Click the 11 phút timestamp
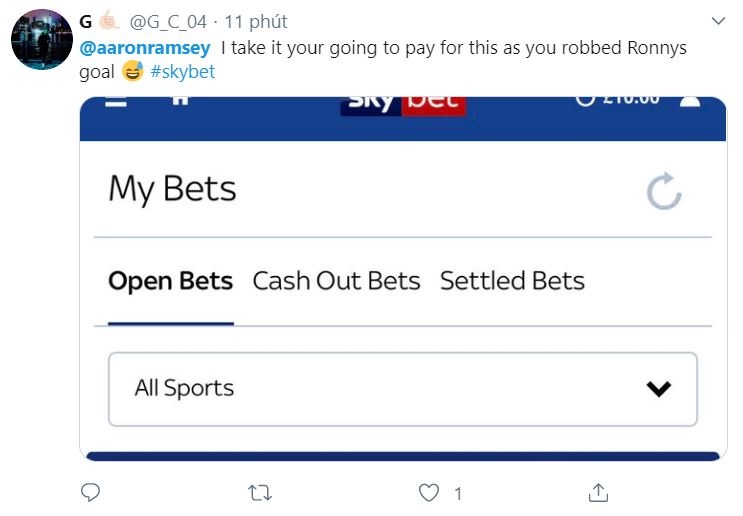Viewport: 743px width, 516px height. [256, 22]
